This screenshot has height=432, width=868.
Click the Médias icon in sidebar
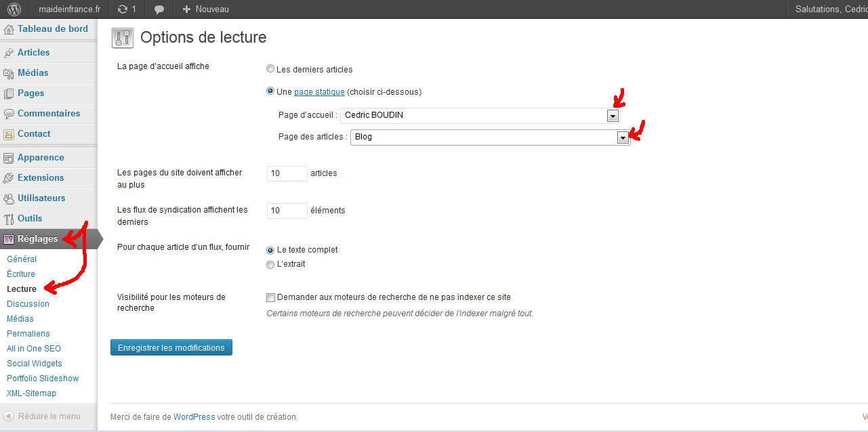[9, 73]
